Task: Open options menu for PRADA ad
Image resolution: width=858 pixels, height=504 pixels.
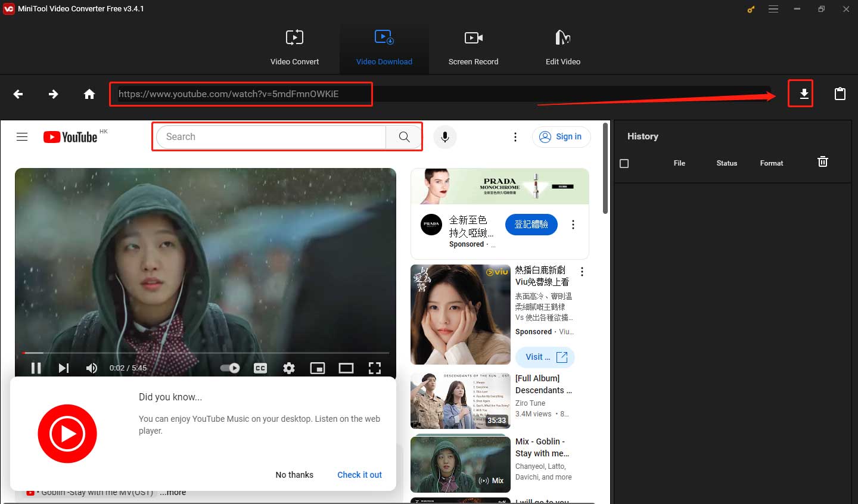Action: point(573,225)
